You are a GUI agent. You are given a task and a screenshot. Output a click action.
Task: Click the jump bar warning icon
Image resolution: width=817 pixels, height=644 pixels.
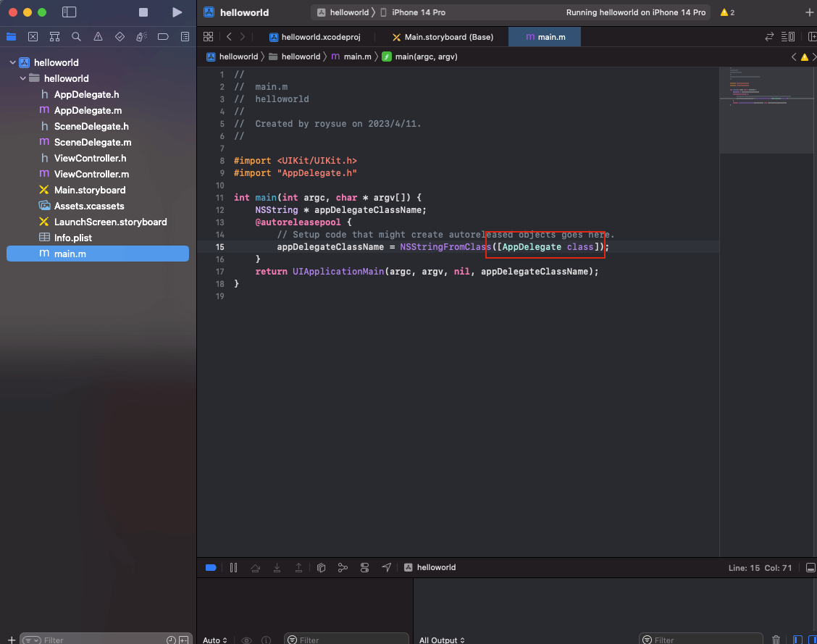pyautogui.click(x=805, y=57)
